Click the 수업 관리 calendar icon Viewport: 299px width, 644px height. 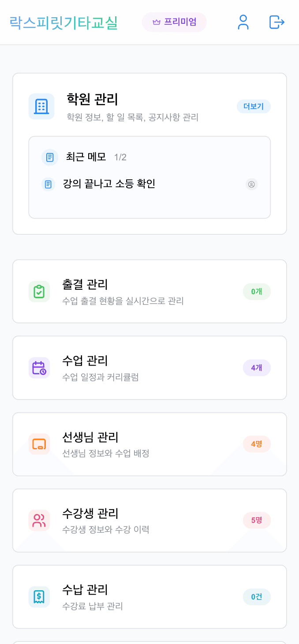pos(39,368)
